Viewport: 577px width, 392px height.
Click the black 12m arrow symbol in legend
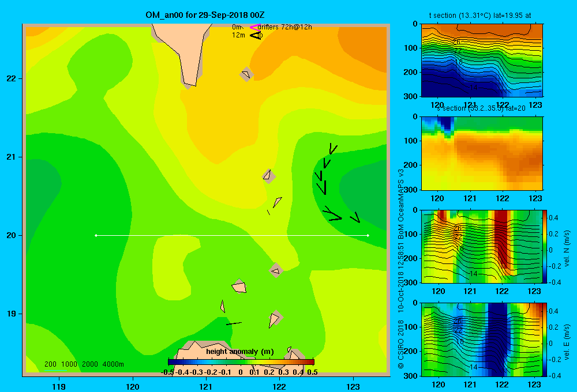pyautogui.click(x=256, y=35)
